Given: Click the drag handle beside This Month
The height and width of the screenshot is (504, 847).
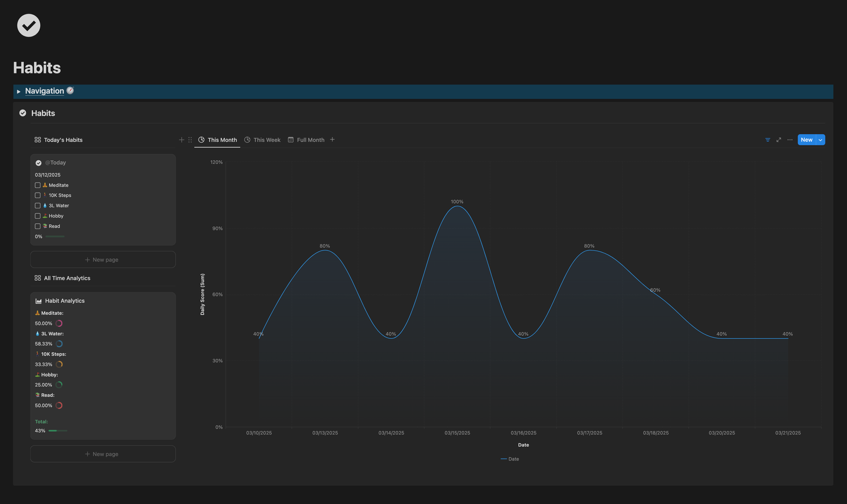Looking at the screenshot, I should tap(190, 140).
